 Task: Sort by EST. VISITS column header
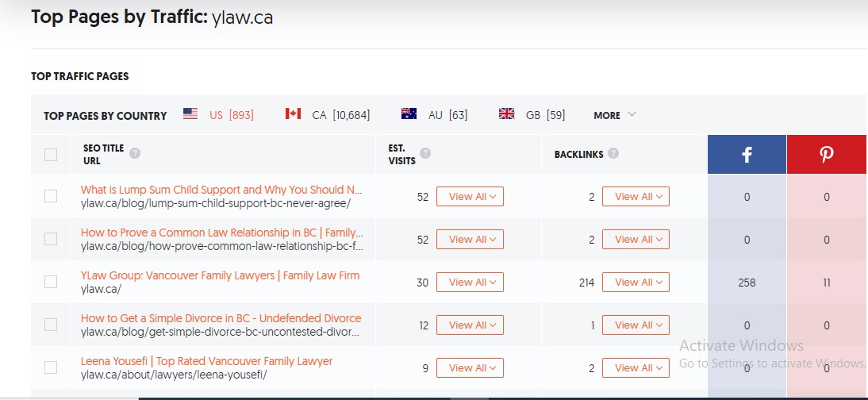pos(402,154)
